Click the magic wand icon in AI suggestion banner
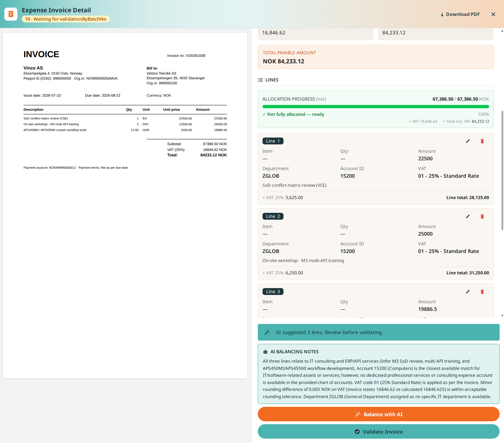 pos(267,332)
